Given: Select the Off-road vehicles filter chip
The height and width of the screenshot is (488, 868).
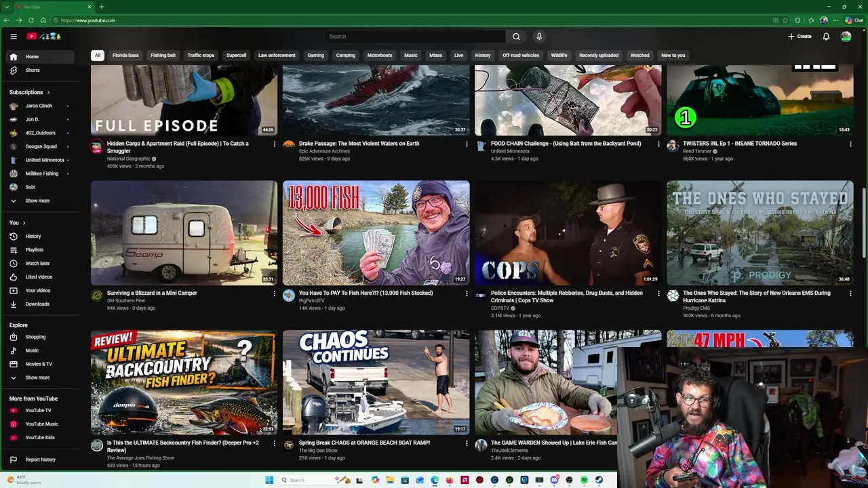Looking at the screenshot, I should pos(521,56).
